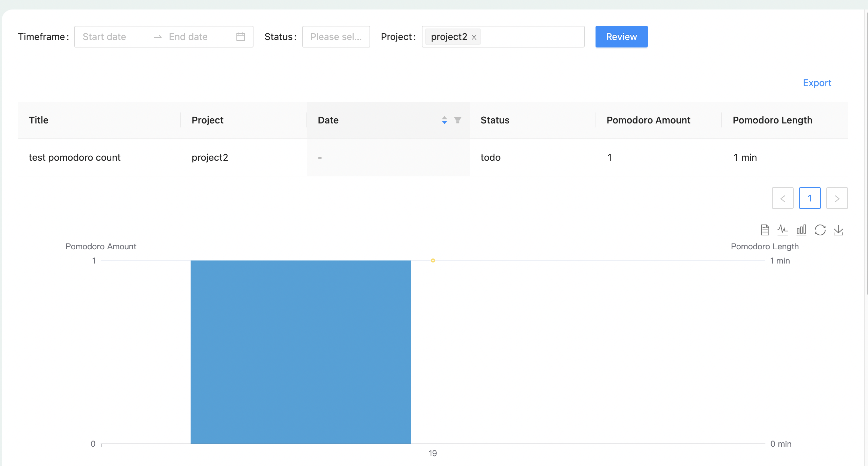Viewport: 868px width, 466px height.
Task: Click the Export link
Action: (817, 83)
